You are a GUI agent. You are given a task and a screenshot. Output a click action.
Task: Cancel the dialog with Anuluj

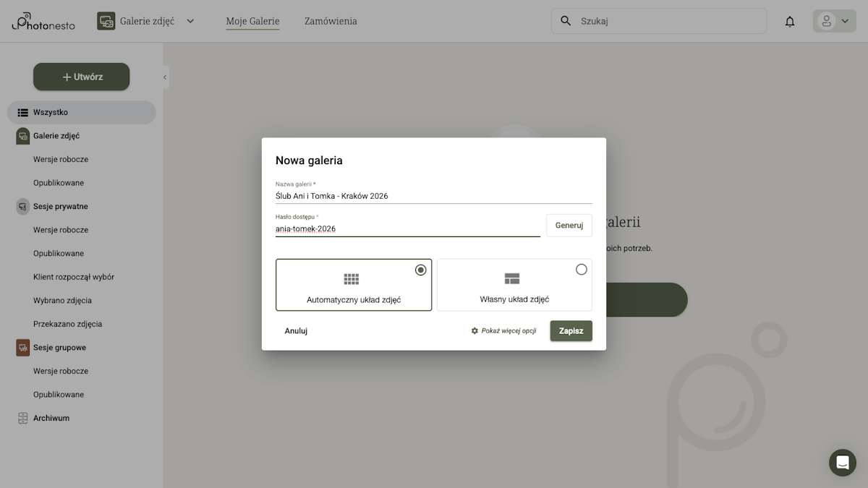point(296,331)
